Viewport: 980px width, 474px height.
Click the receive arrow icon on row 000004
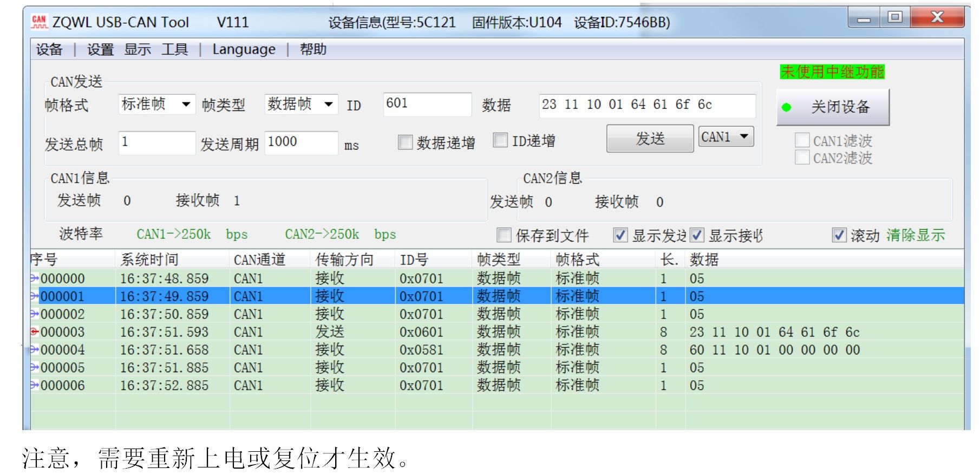coord(34,349)
